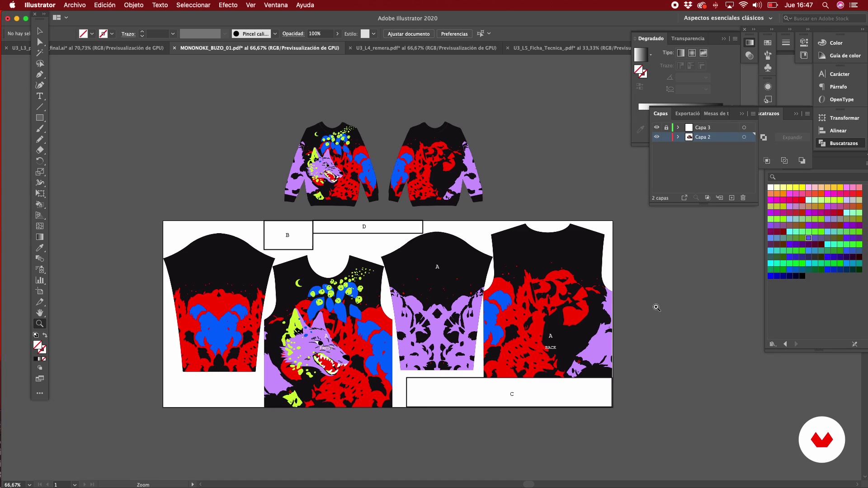This screenshot has height=488, width=868.
Task: Select the Rectangle tool
Action: point(40,117)
